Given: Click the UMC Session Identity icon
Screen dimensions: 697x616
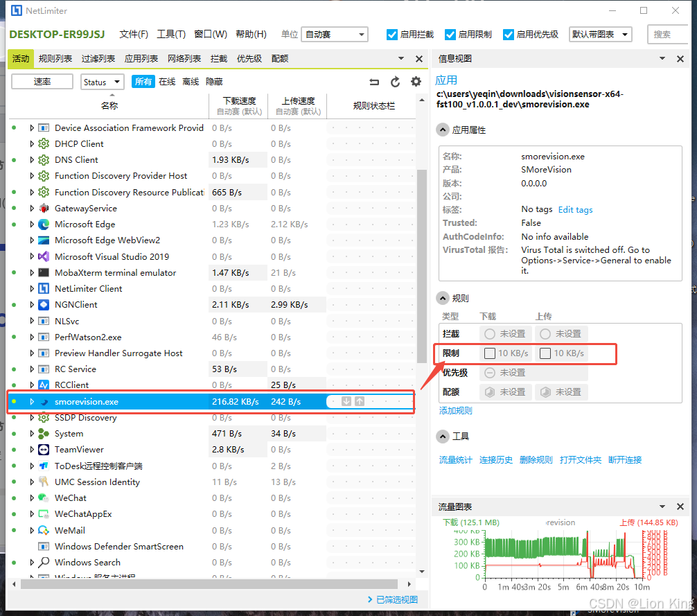Looking at the screenshot, I should [x=44, y=482].
